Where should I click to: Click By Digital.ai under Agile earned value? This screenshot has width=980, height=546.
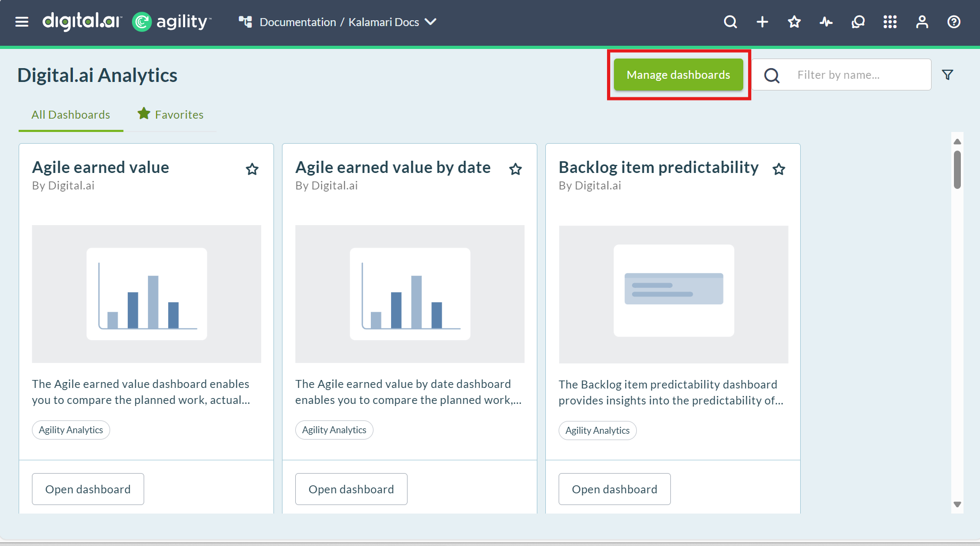tap(63, 186)
